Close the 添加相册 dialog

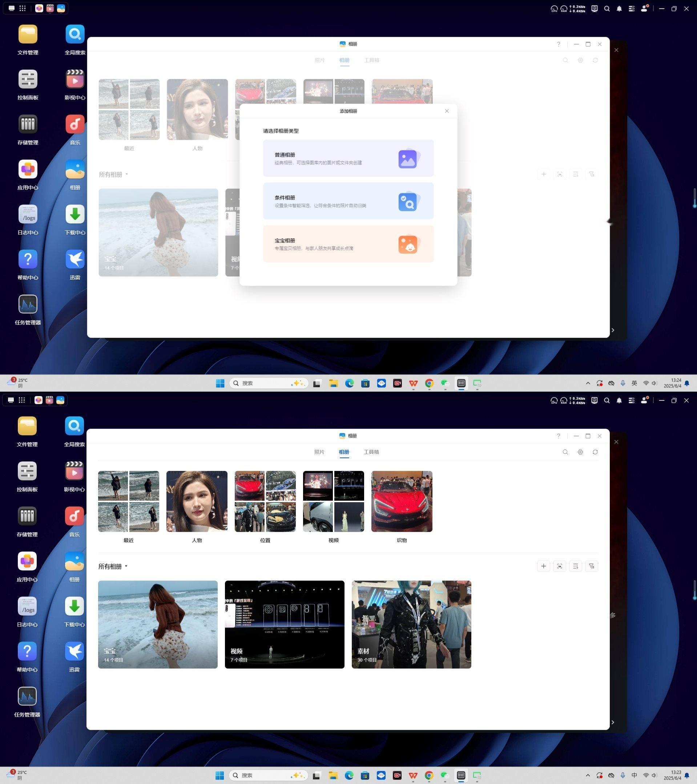tap(447, 111)
